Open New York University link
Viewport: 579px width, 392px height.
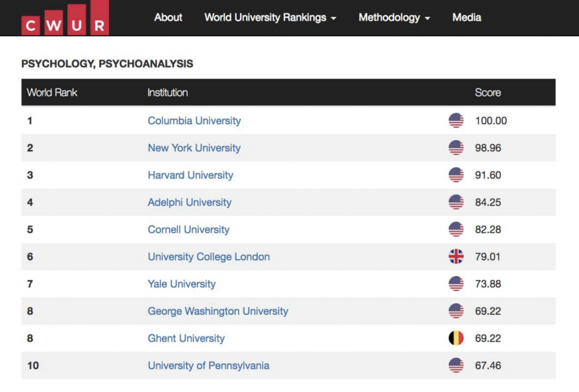point(195,148)
